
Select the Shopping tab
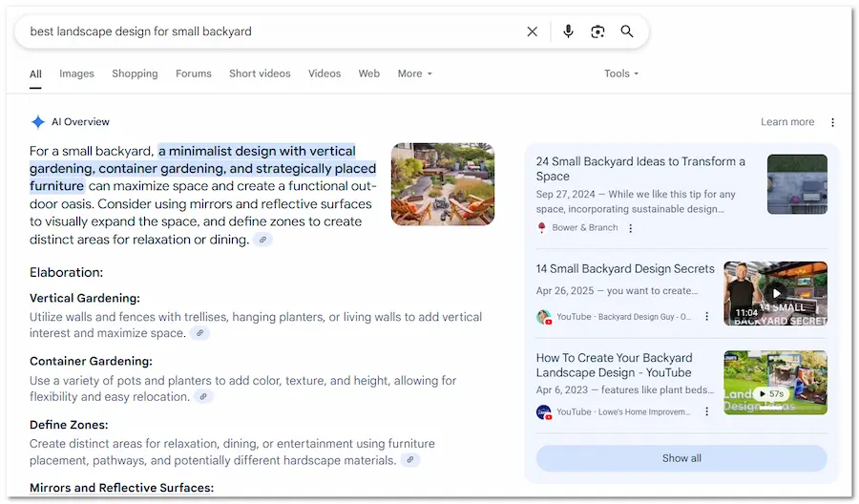tap(135, 73)
